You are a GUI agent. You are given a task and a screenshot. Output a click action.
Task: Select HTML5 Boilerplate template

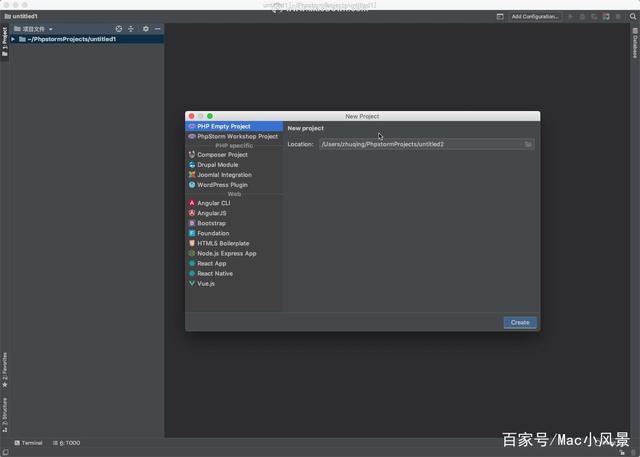(234, 243)
